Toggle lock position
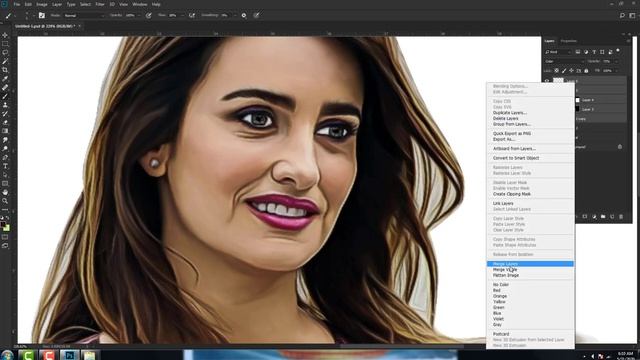This screenshot has width=640, height=360. tap(571, 71)
